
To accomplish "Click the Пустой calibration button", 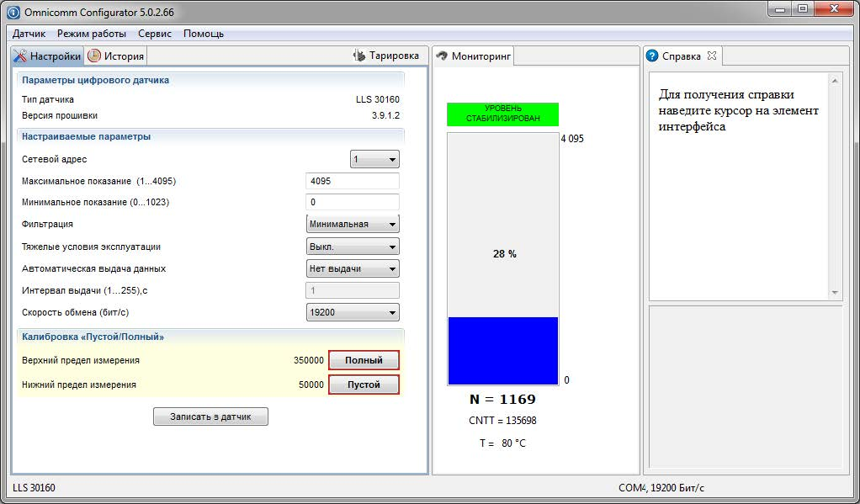I will [364, 385].
